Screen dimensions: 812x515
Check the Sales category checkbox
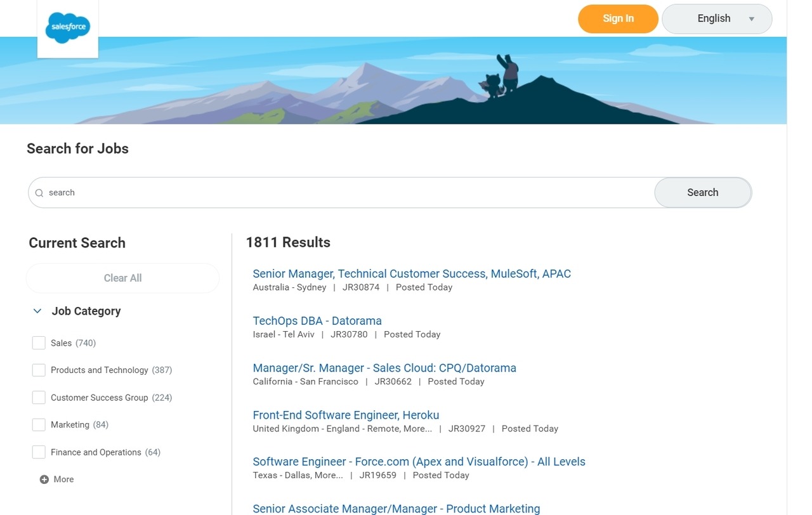39,343
